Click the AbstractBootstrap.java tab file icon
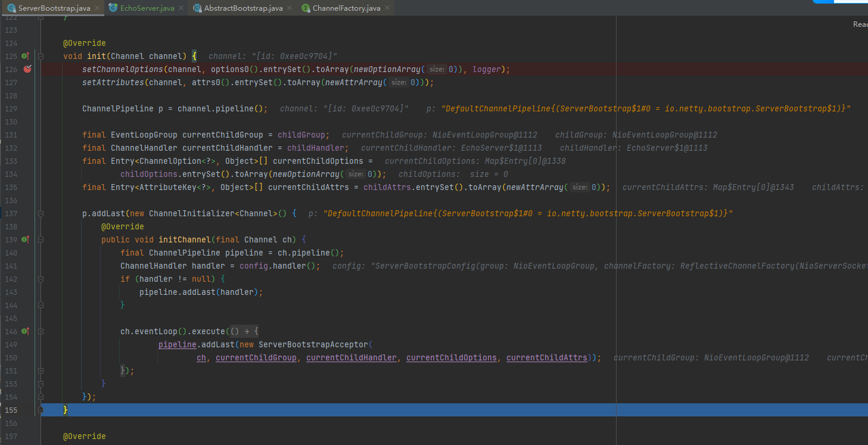The height and width of the screenshot is (445, 868). [197, 8]
